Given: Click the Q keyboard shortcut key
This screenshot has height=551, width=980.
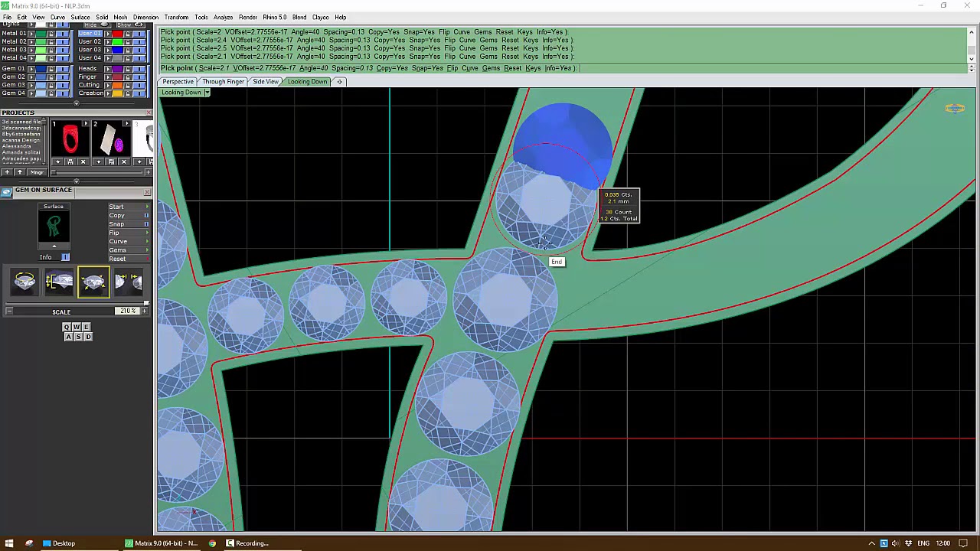Looking at the screenshot, I should coord(67,327).
